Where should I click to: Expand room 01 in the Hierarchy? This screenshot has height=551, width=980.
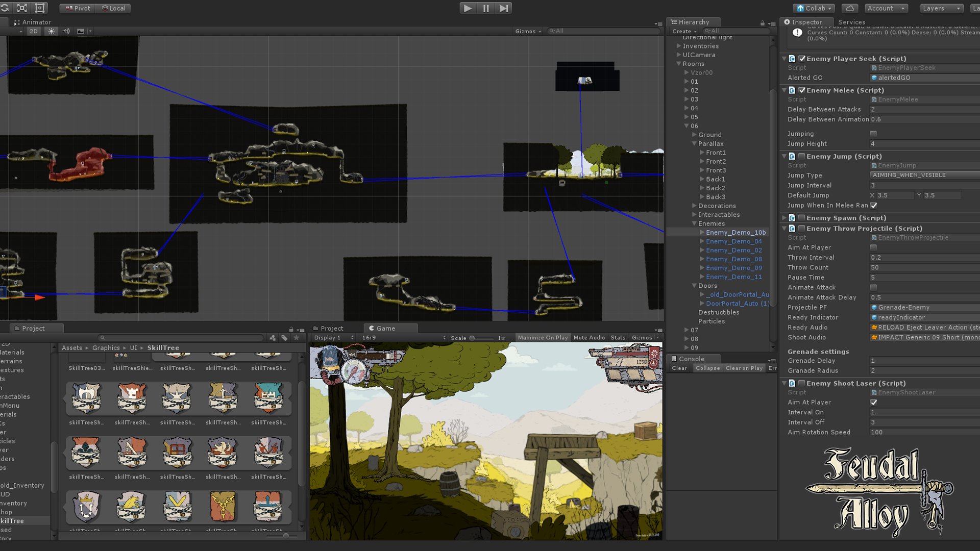[687, 82]
